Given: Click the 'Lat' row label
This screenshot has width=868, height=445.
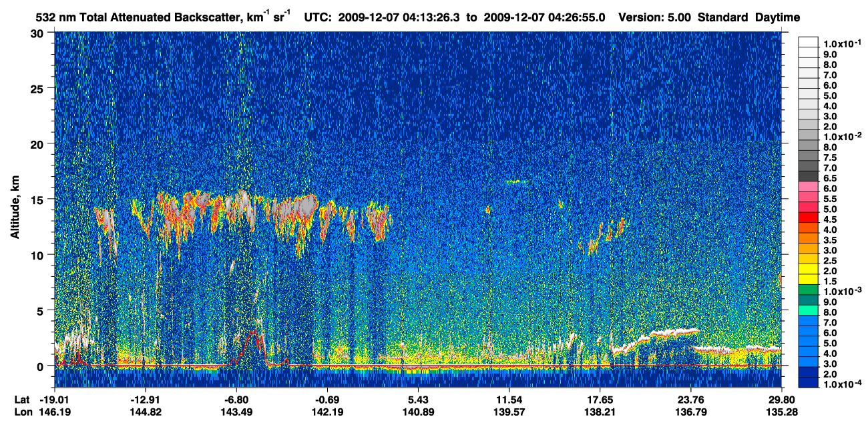Looking at the screenshot, I should pyautogui.click(x=21, y=400).
